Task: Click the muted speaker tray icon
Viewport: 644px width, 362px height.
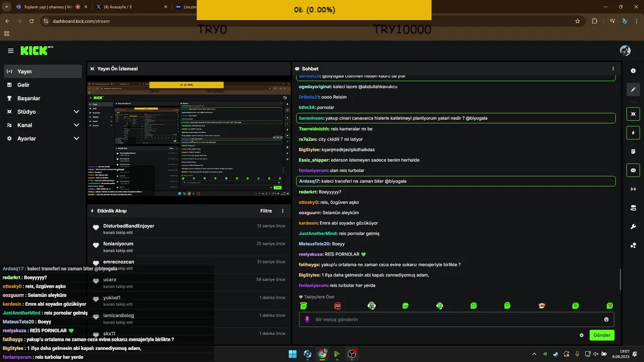Action: (596, 354)
